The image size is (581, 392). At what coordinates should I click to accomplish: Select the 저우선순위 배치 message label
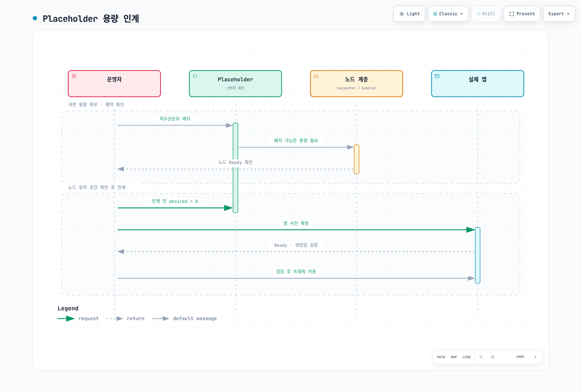click(x=175, y=119)
